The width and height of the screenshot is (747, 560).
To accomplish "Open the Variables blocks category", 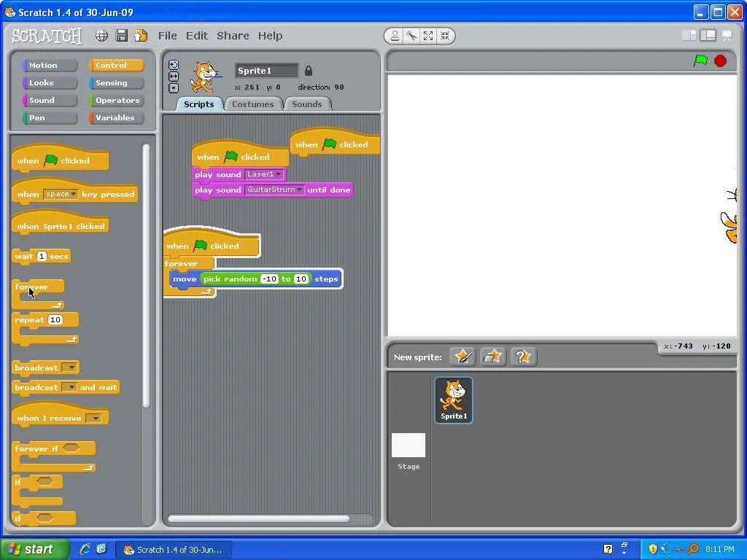I will [x=116, y=118].
